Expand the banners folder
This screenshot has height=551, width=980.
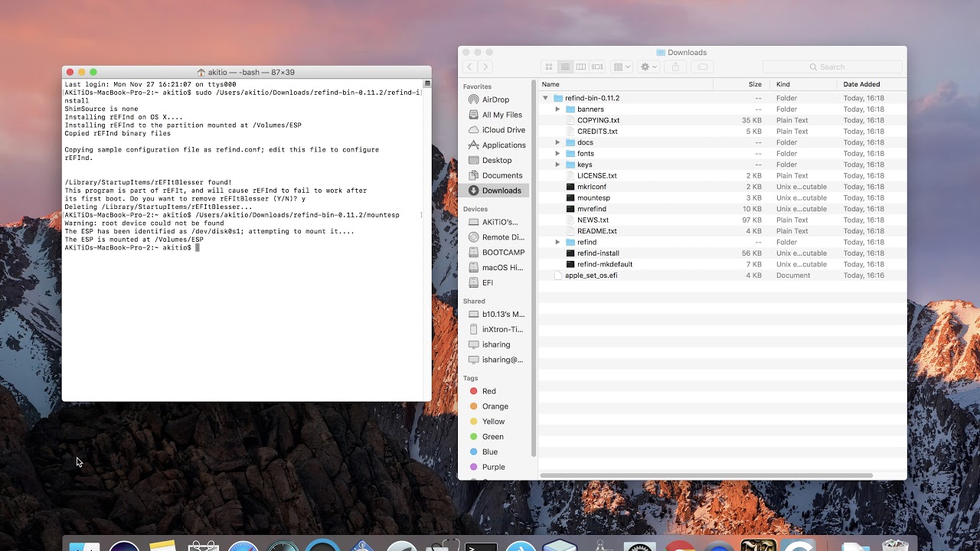click(558, 109)
